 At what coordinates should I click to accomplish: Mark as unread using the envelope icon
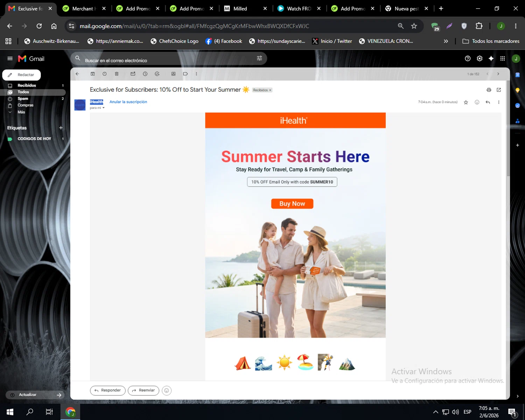pyautogui.click(x=133, y=74)
